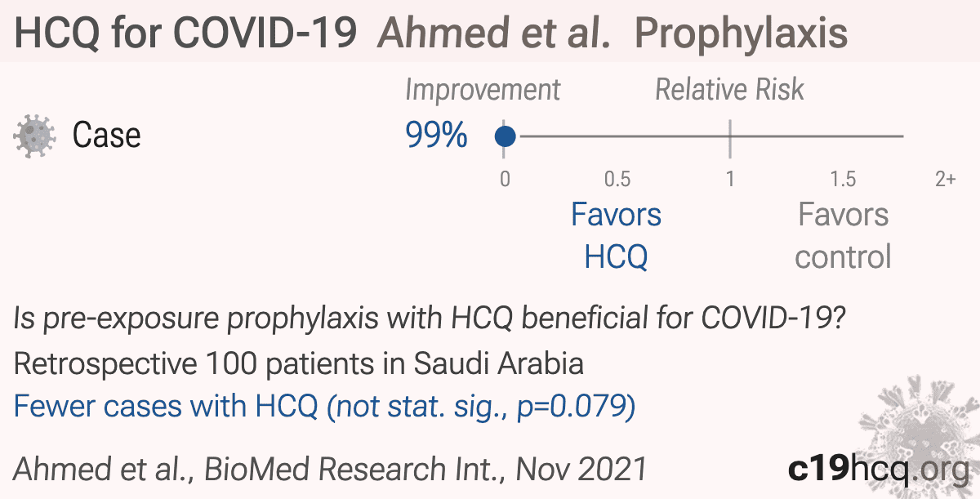Viewport: 980px width, 499px height.
Task: Click the 99% improvement value
Action: point(436,136)
